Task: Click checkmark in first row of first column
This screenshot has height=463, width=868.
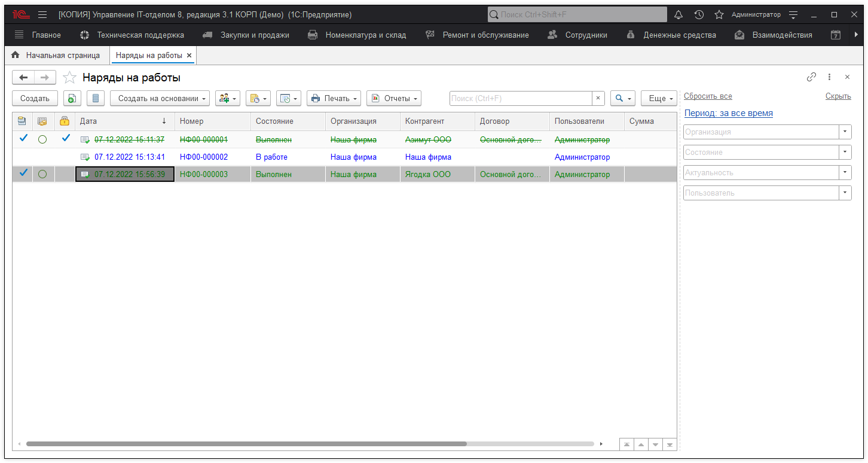Action: pyautogui.click(x=23, y=139)
